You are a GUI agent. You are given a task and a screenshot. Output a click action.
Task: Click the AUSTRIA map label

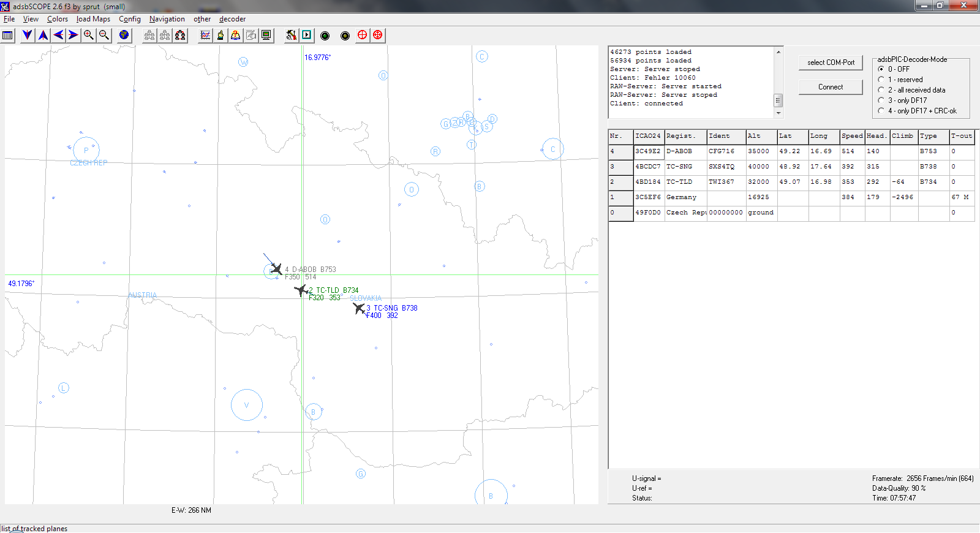(143, 295)
